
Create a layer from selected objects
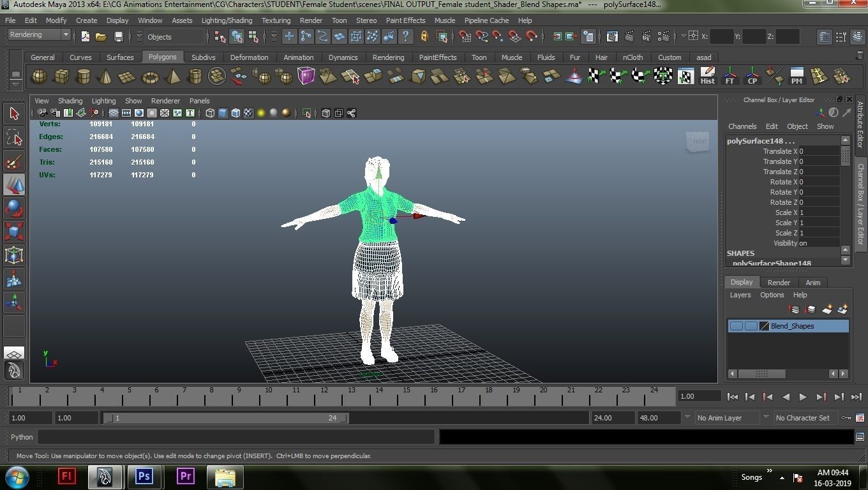click(x=842, y=309)
